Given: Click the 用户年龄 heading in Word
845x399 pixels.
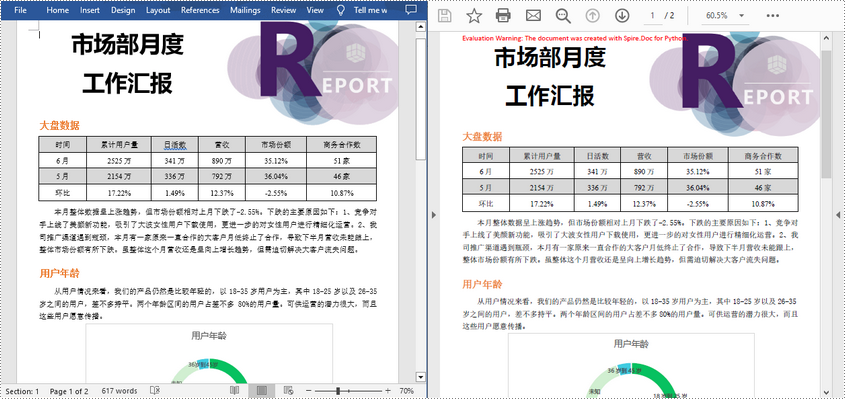Looking at the screenshot, I should (x=59, y=273).
